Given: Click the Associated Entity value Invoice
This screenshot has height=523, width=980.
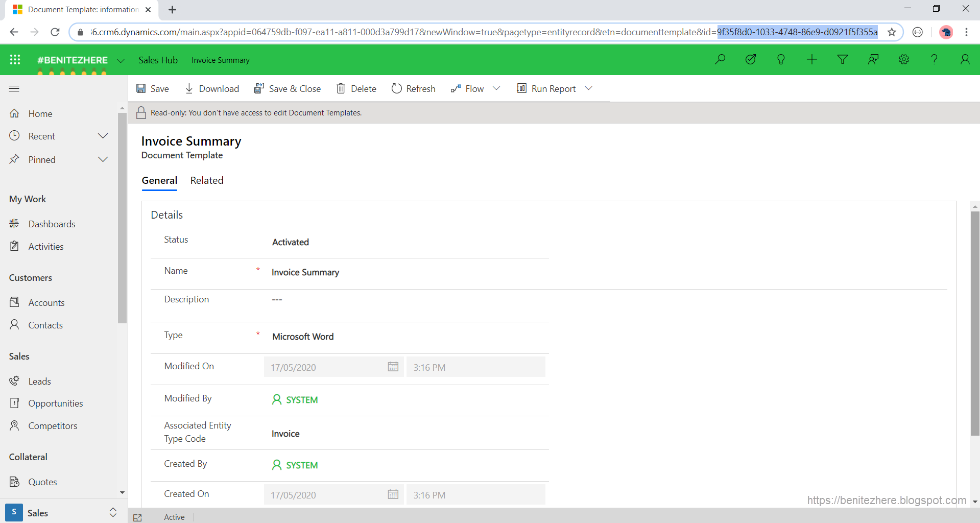Looking at the screenshot, I should click(x=285, y=434).
